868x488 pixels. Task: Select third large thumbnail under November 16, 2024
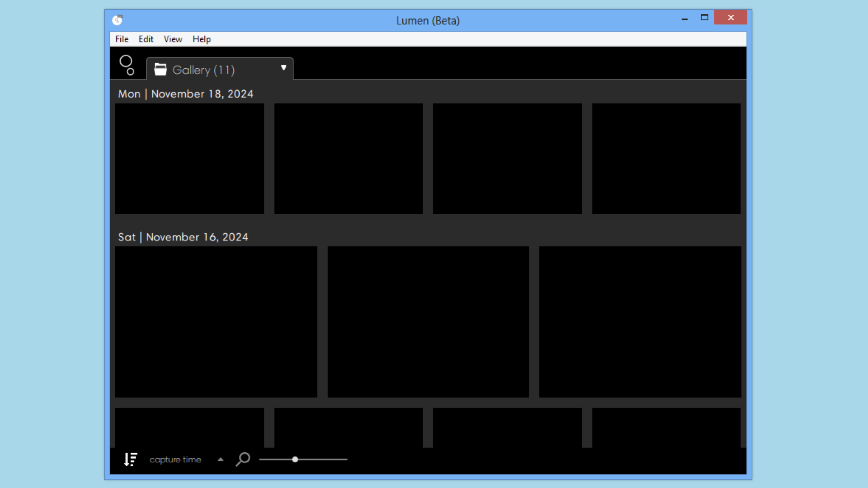tap(640, 322)
